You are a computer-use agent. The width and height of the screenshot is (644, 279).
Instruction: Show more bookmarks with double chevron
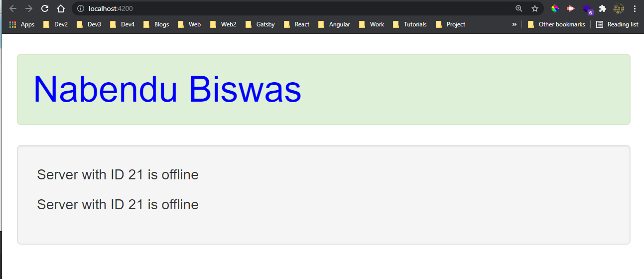coord(514,24)
